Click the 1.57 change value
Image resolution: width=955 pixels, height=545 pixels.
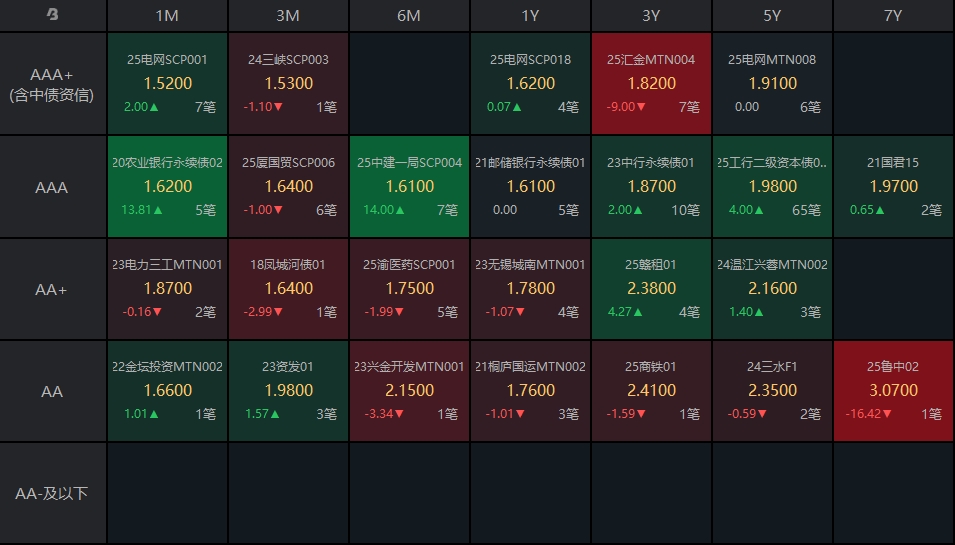pos(257,414)
